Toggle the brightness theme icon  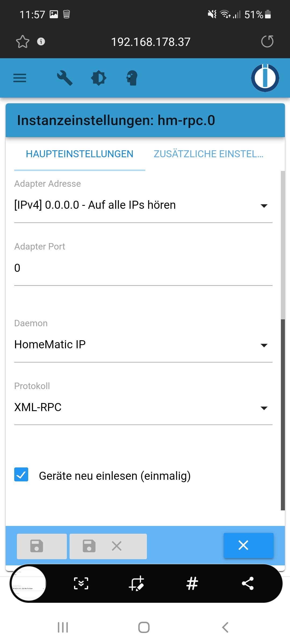pos(99,78)
